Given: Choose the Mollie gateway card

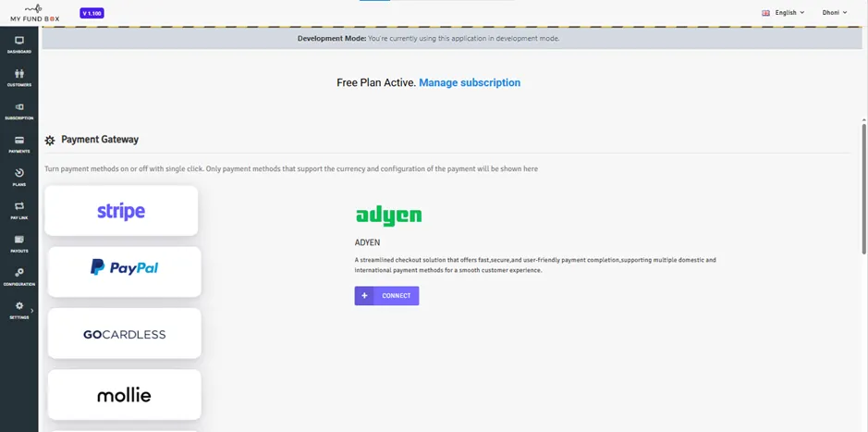Looking at the screenshot, I should click(125, 395).
